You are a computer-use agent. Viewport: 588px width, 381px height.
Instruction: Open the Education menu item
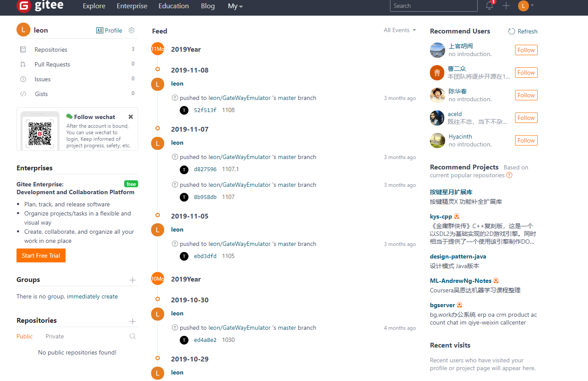coord(174,6)
